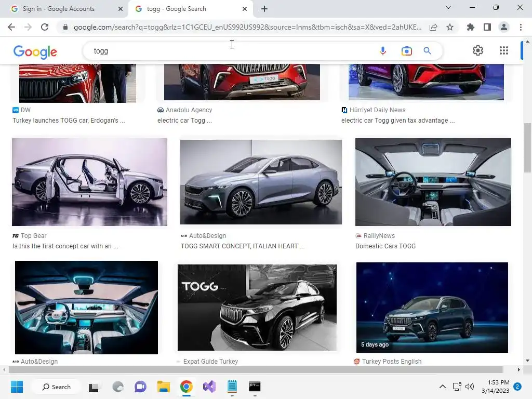Go back to the previous page

click(x=11, y=27)
